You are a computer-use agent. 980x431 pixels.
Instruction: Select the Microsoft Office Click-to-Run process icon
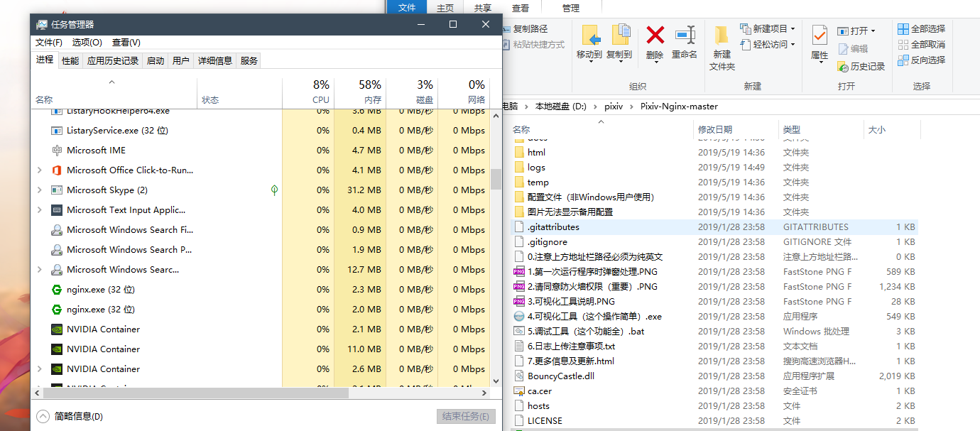57,170
